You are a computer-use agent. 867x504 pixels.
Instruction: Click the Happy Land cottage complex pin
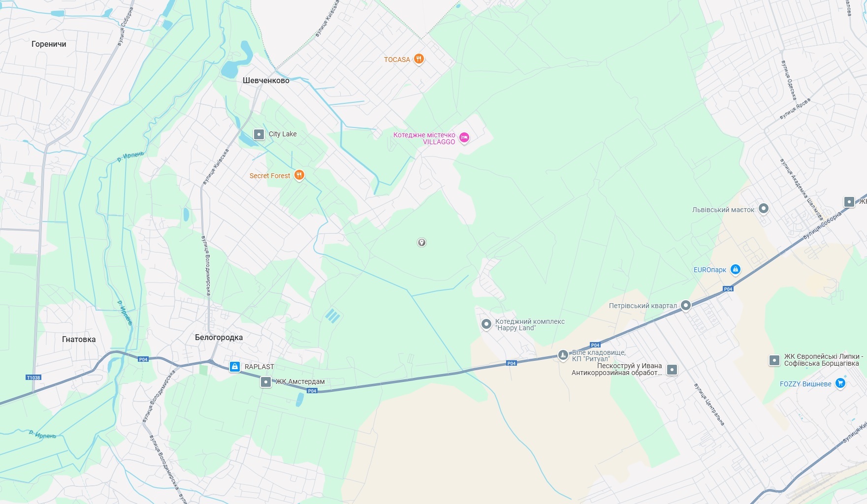486,324
